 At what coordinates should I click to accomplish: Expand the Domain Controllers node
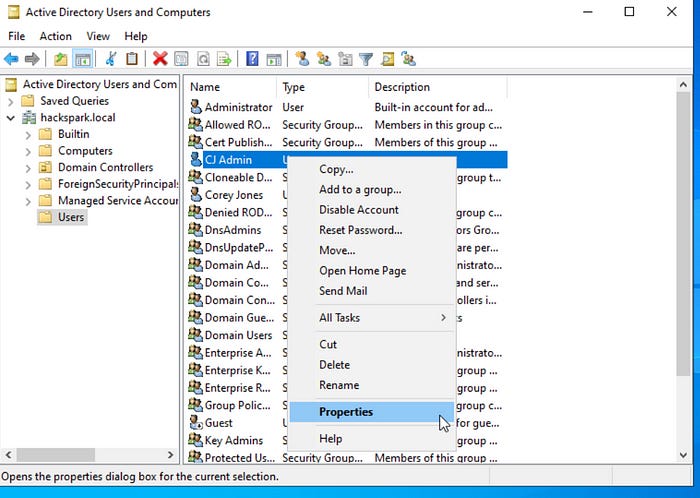28,168
